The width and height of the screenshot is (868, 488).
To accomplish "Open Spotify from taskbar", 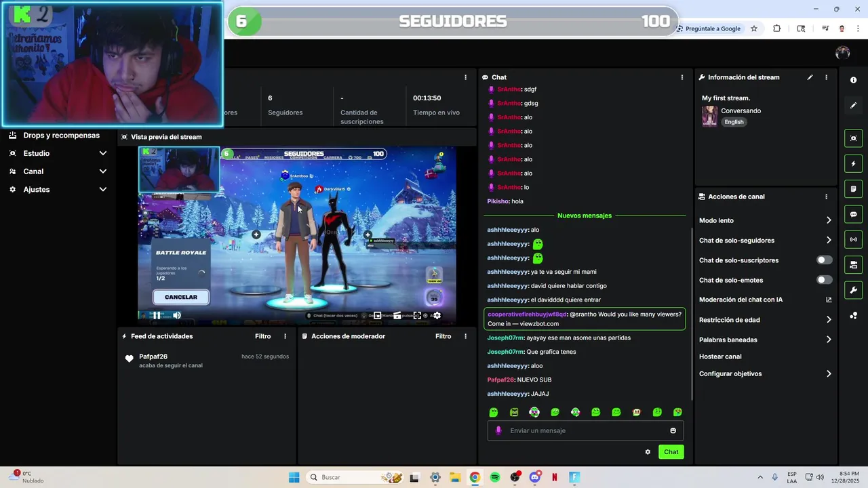I will point(495,477).
